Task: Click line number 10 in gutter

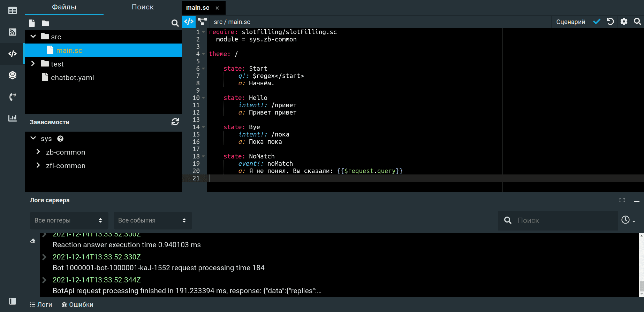Action: point(196,98)
